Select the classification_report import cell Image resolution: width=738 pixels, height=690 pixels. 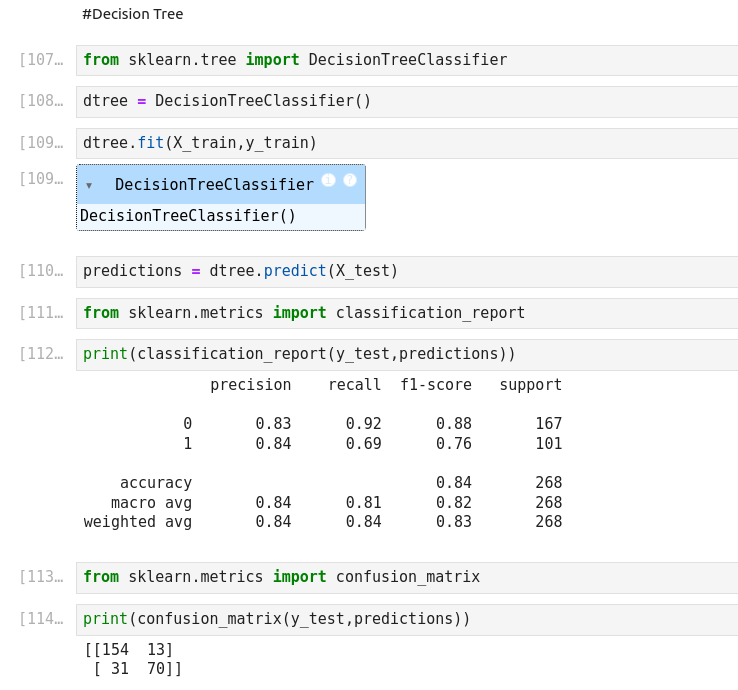(x=400, y=313)
